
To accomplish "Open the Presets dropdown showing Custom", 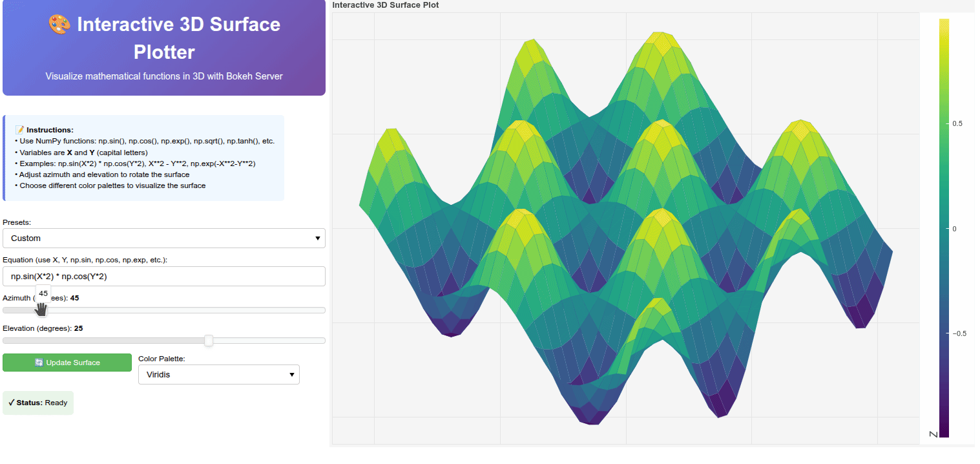I will (x=164, y=238).
